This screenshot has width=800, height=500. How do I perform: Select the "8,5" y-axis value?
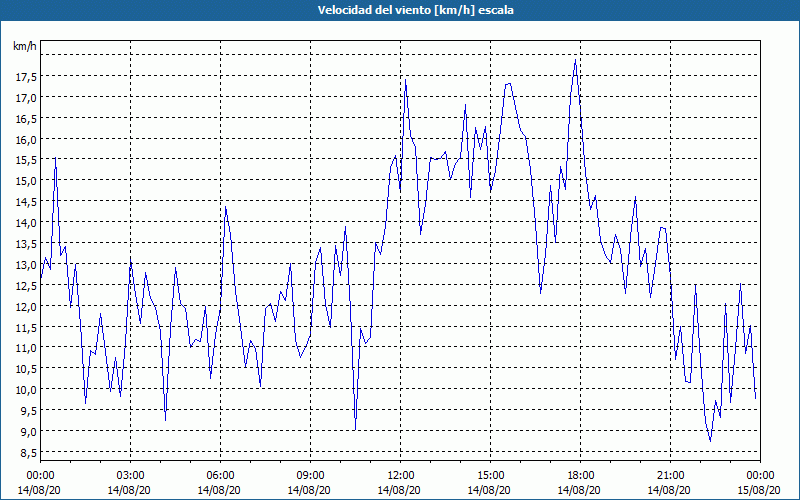pos(28,452)
